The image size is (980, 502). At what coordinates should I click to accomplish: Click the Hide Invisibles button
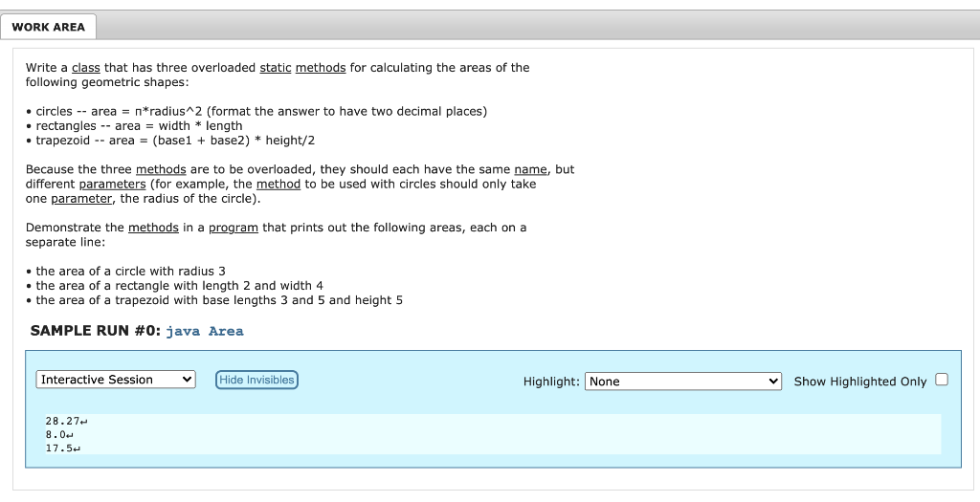(x=256, y=380)
